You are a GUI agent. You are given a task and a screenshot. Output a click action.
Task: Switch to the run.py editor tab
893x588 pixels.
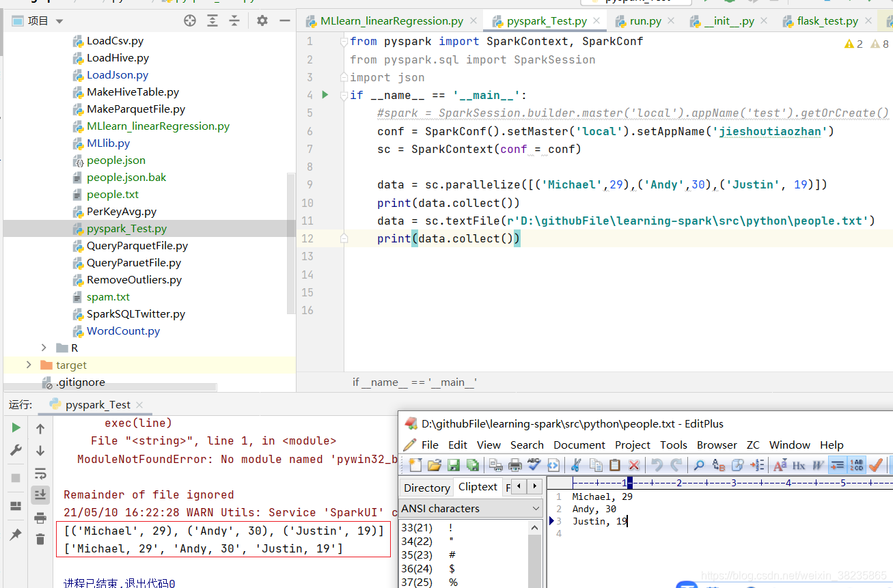645,21
